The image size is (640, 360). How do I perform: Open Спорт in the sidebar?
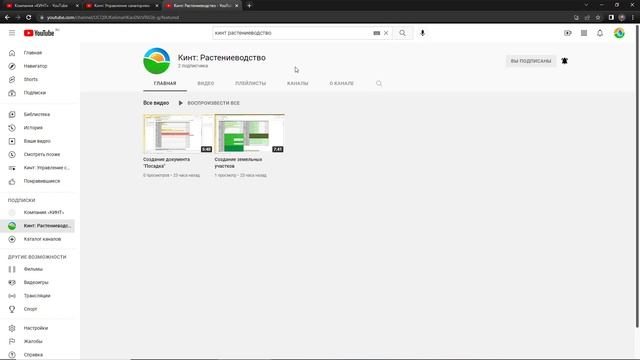click(x=37, y=309)
